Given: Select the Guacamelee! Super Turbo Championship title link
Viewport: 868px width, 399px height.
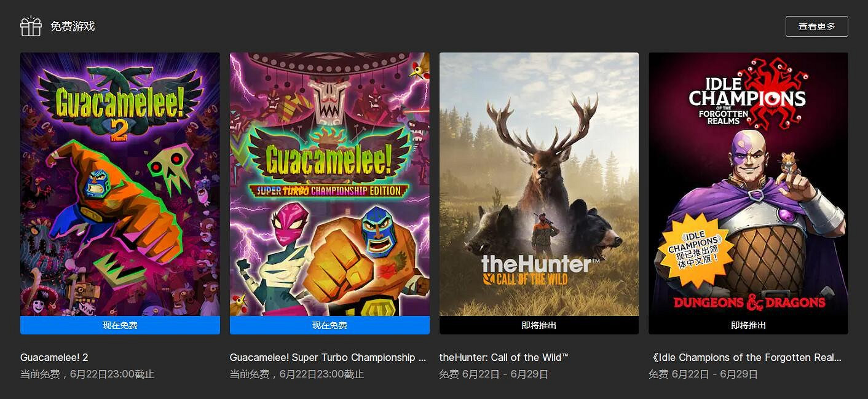Looking at the screenshot, I should click(328, 357).
